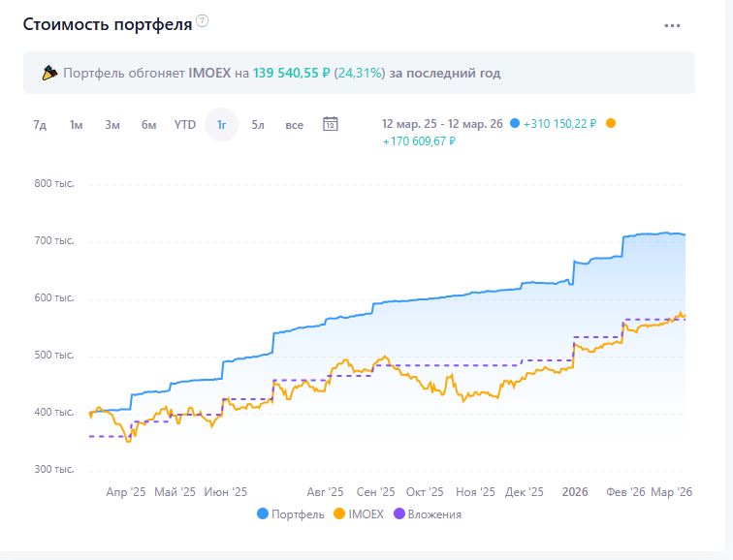Click the +310 150,22 ₽ portfolio gain
733x560 pixels.
[561, 124]
